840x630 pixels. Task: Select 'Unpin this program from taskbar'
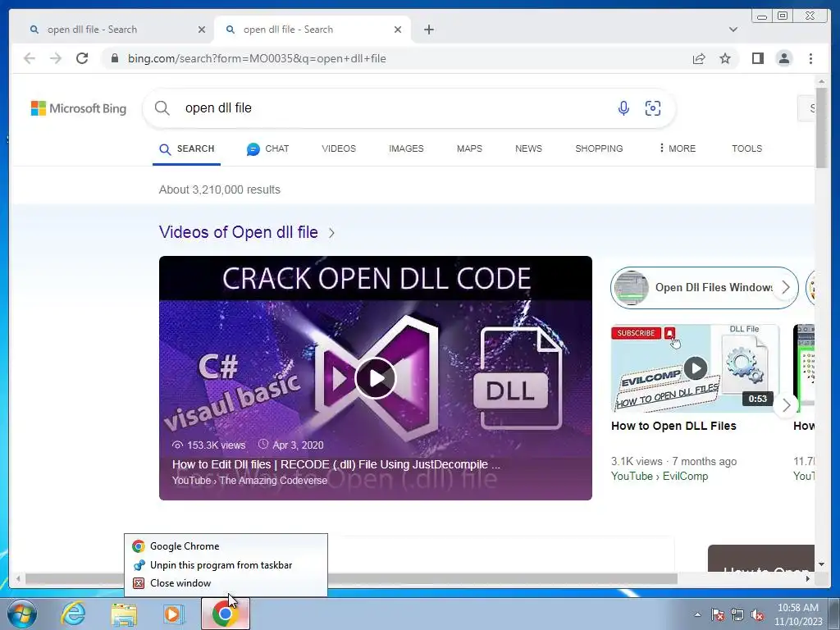click(x=226, y=565)
